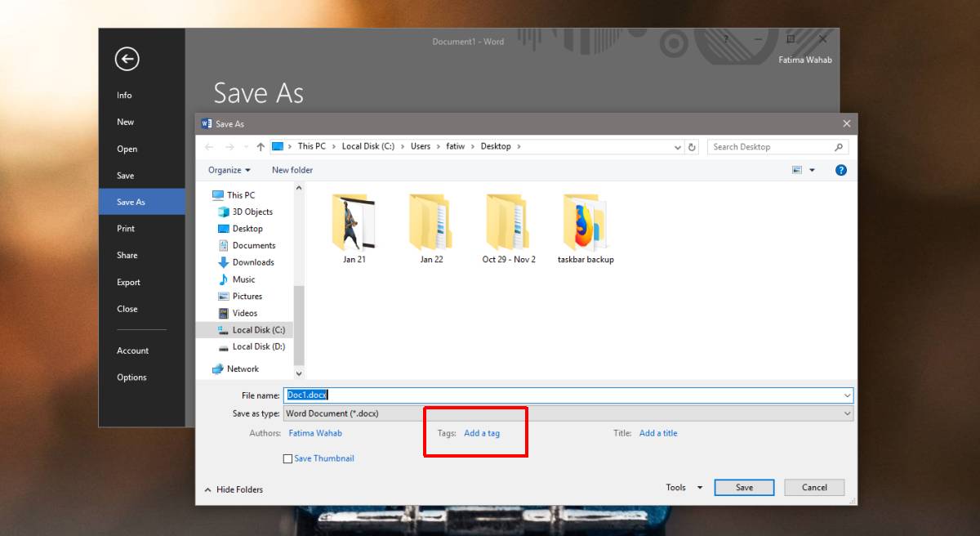Open Documents in the navigation pane

tap(247, 245)
